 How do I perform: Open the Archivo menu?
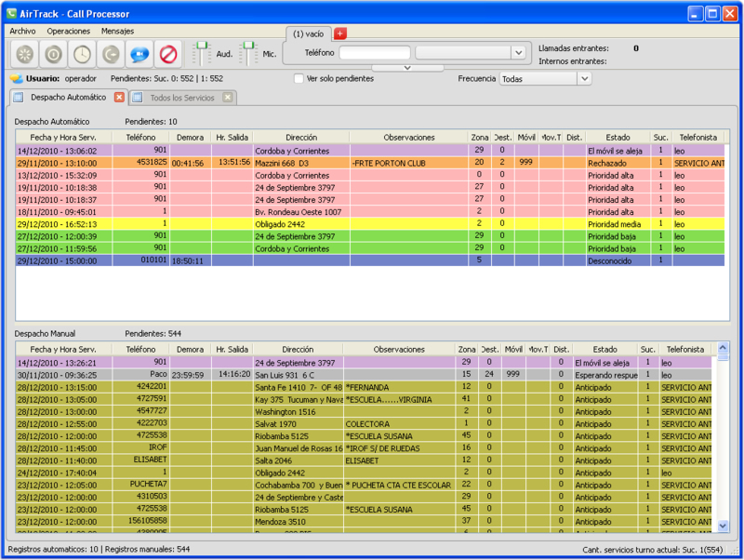click(x=22, y=31)
